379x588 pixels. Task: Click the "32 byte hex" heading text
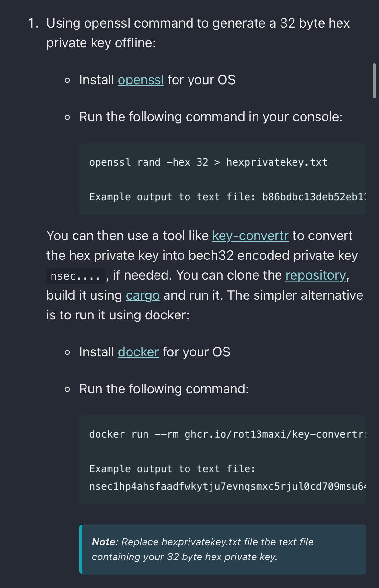coord(315,23)
